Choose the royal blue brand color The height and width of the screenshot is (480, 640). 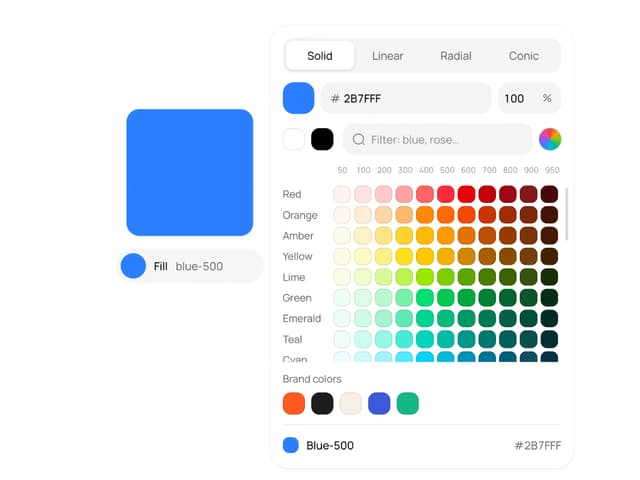pyautogui.click(x=379, y=403)
